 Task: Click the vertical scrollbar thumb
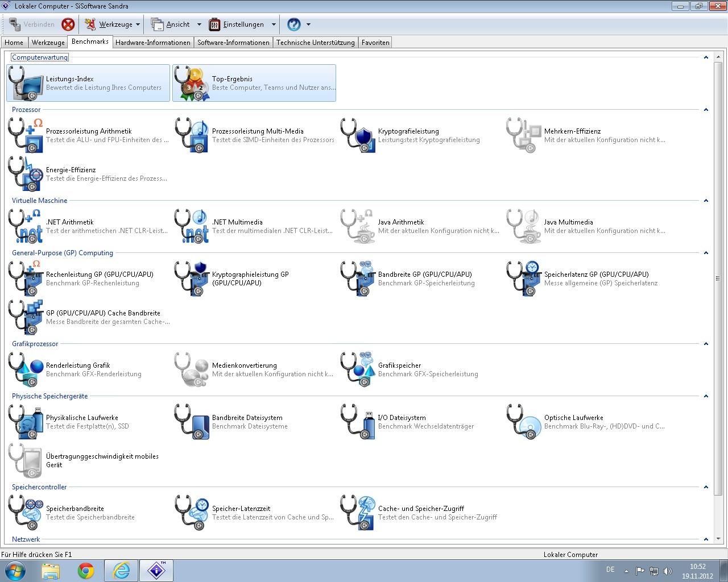pyautogui.click(x=718, y=277)
